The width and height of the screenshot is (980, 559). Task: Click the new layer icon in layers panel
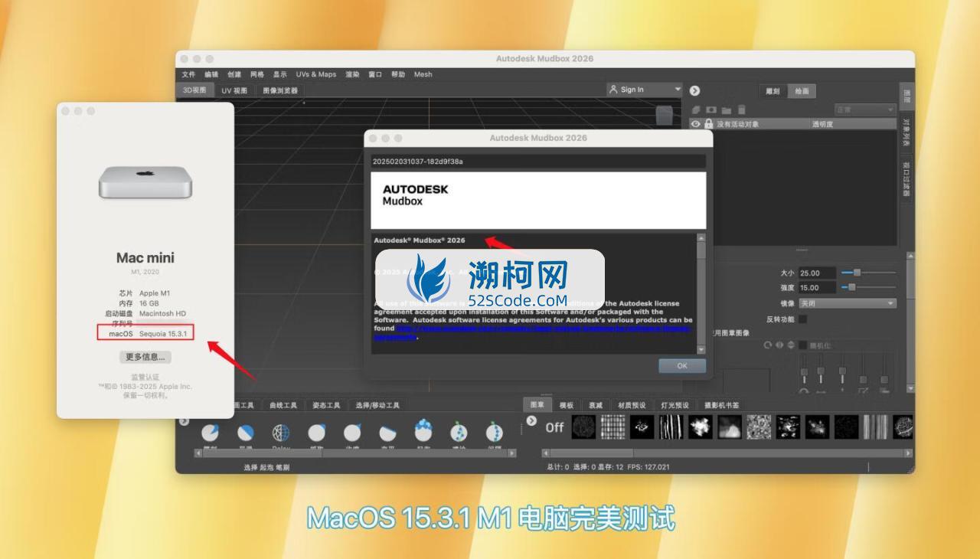(696, 110)
